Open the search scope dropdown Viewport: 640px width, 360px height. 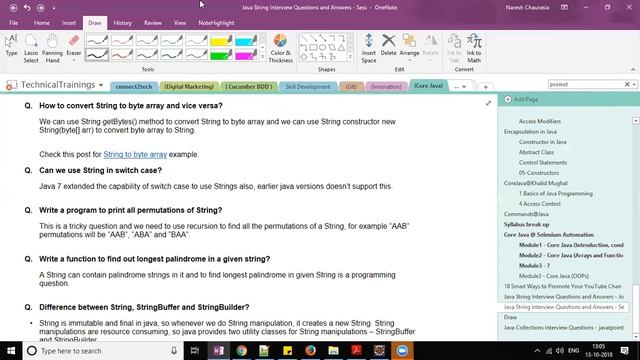tap(635, 84)
